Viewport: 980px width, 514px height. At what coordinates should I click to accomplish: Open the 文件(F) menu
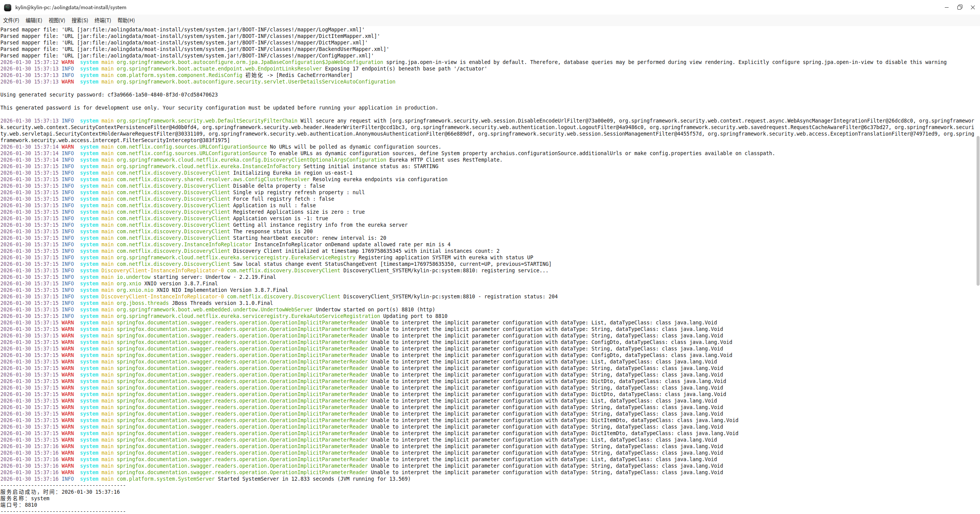coord(11,20)
